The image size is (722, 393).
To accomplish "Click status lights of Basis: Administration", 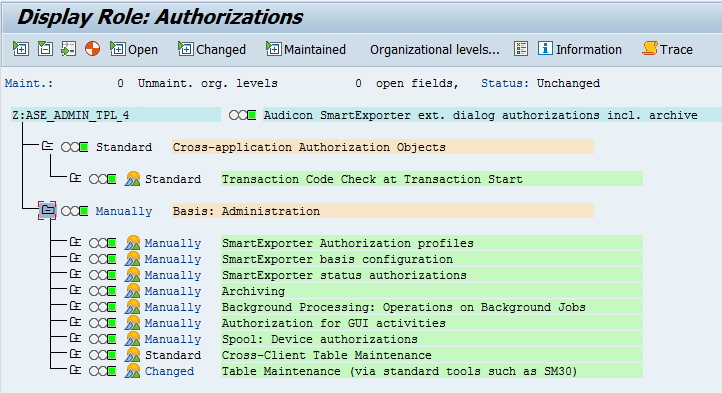I will (75, 211).
